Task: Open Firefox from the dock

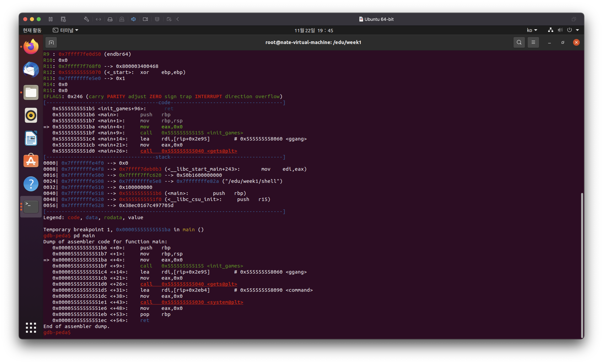Action: 31,46
